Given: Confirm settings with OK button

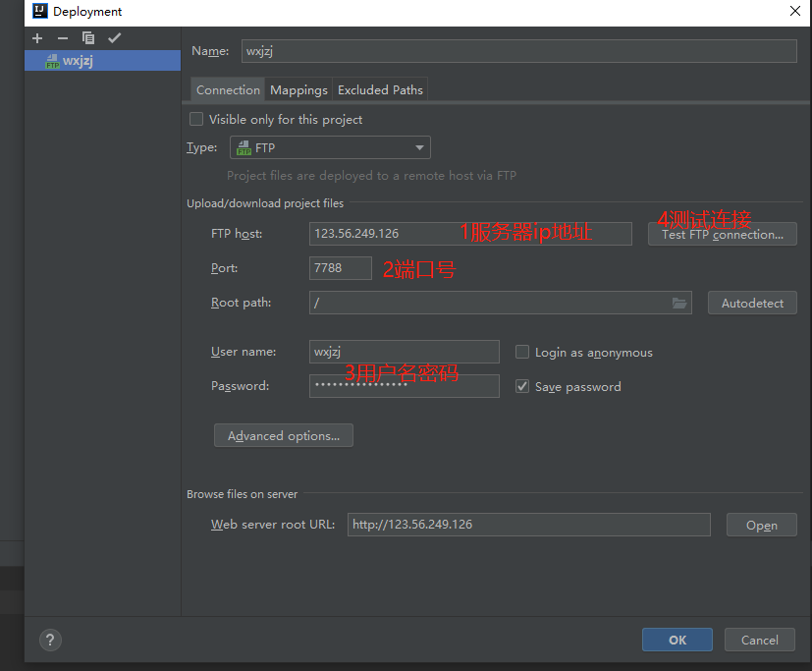Looking at the screenshot, I should (677, 640).
